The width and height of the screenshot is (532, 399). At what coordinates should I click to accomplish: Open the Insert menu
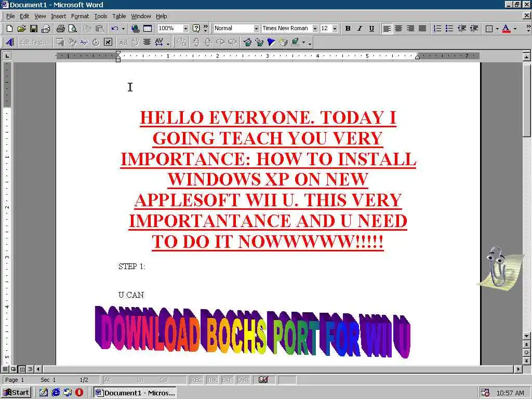(58, 16)
